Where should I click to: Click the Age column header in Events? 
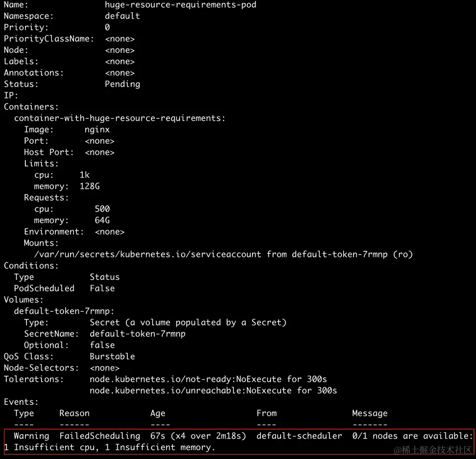(x=158, y=413)
